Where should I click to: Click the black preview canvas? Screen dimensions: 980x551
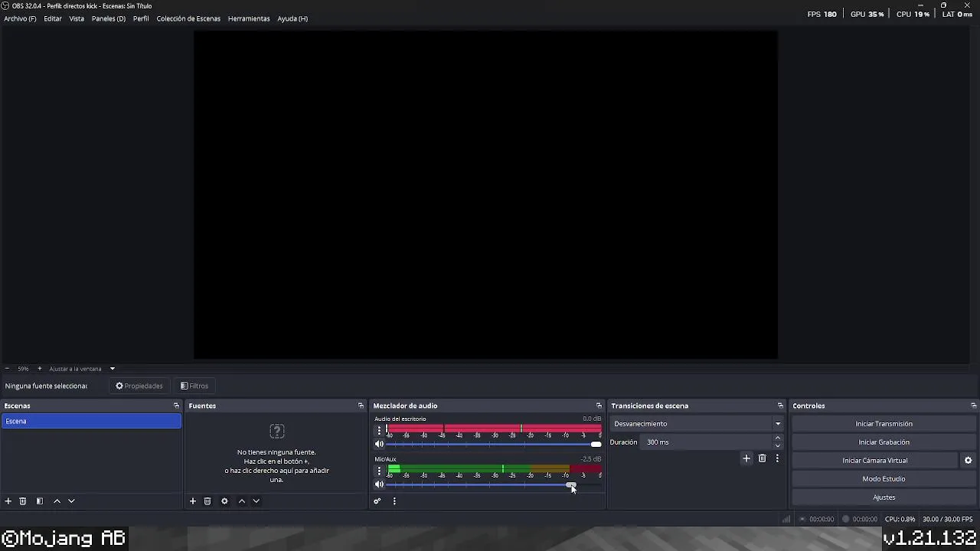click(485, 194)
